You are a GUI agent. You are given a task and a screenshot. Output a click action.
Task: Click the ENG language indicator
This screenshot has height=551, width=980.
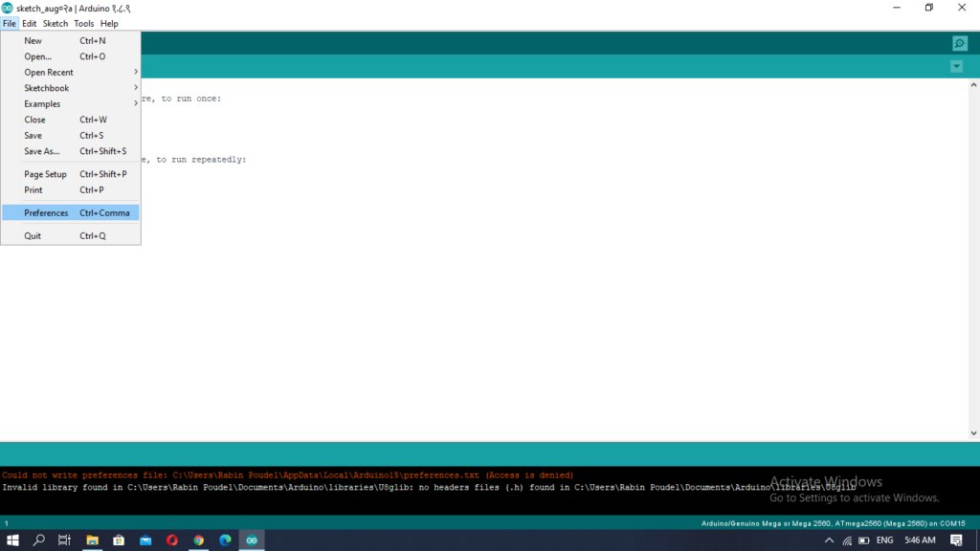coord(884,540)
